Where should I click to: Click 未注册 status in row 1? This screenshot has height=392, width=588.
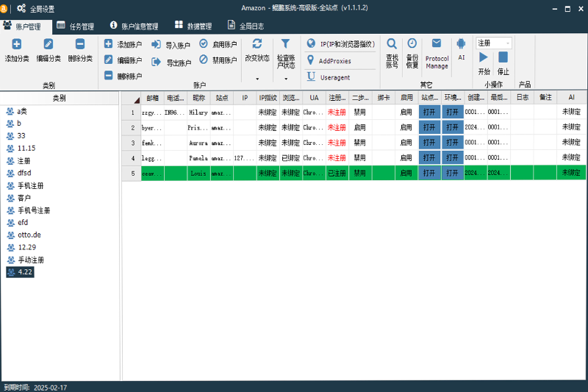click(337, 113)
